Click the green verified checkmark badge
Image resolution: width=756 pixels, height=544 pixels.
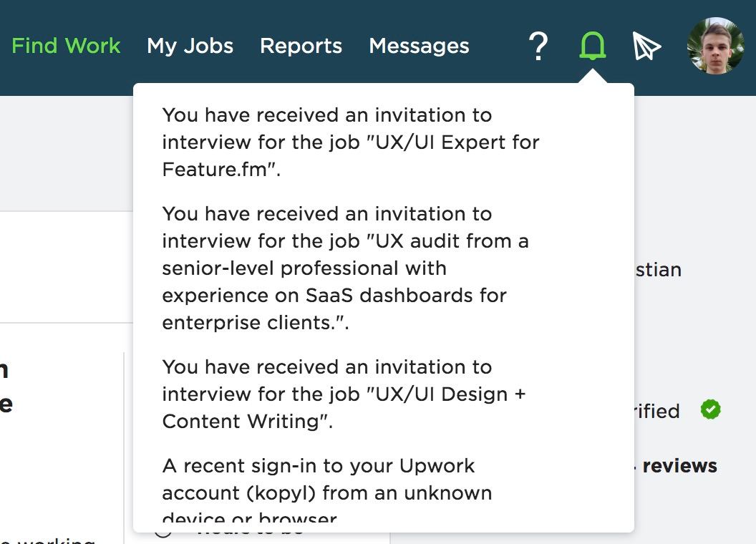pos(711,410)
